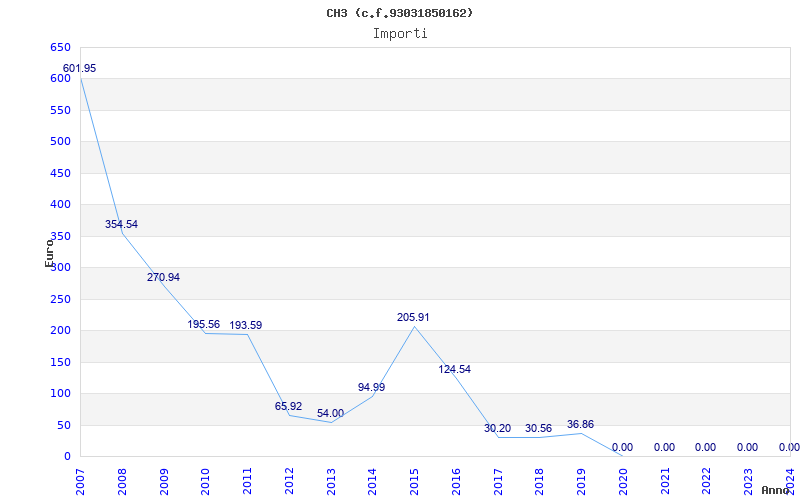Click the 0.00 label above 2020
This screenshot has height=500, width=800.
pyautogui.click(x=622, y=447)
